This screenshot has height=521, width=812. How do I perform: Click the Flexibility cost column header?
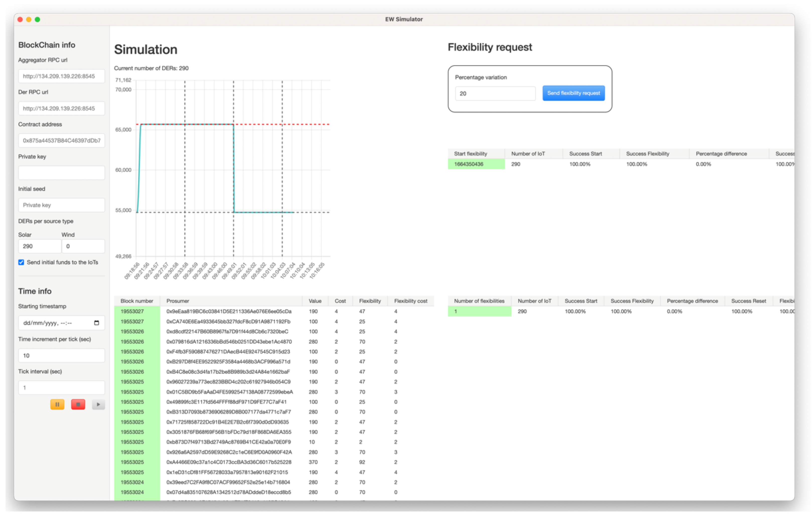coord(410,301)
